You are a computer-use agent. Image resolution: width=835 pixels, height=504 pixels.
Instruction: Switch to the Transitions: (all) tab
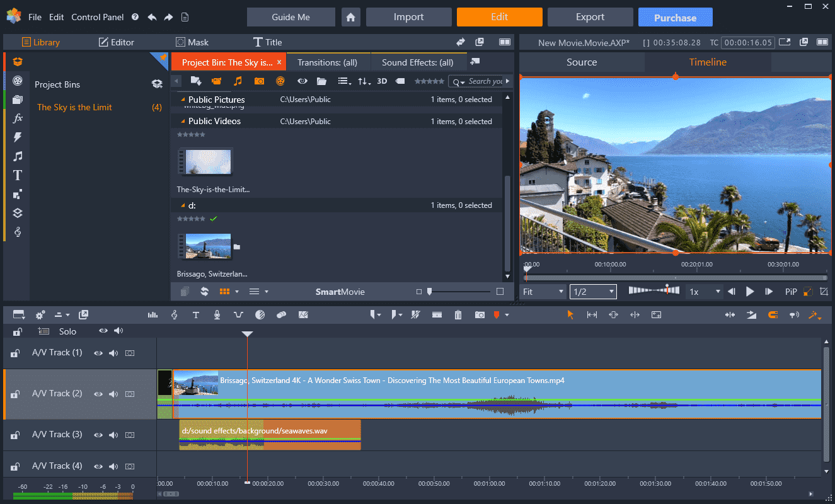327,62
